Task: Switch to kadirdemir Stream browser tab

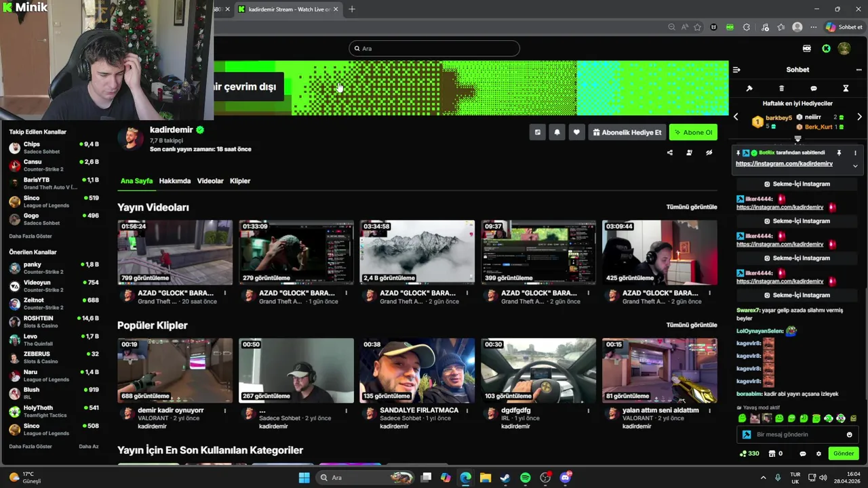Action: pos(288,9)
